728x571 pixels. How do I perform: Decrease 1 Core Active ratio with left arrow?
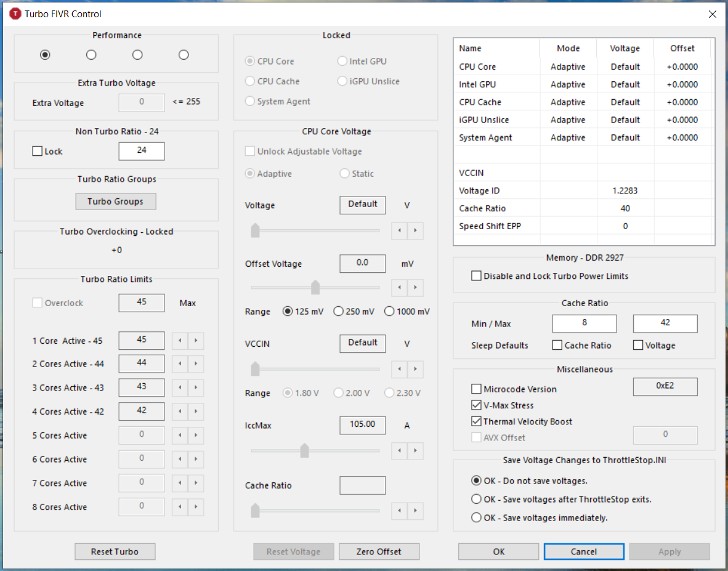click(x=180, y=341)
